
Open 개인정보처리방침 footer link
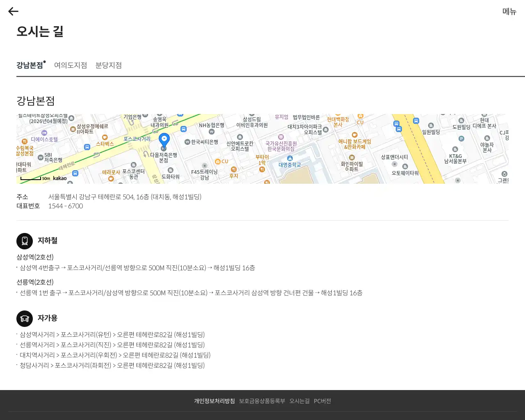(215, 401)
